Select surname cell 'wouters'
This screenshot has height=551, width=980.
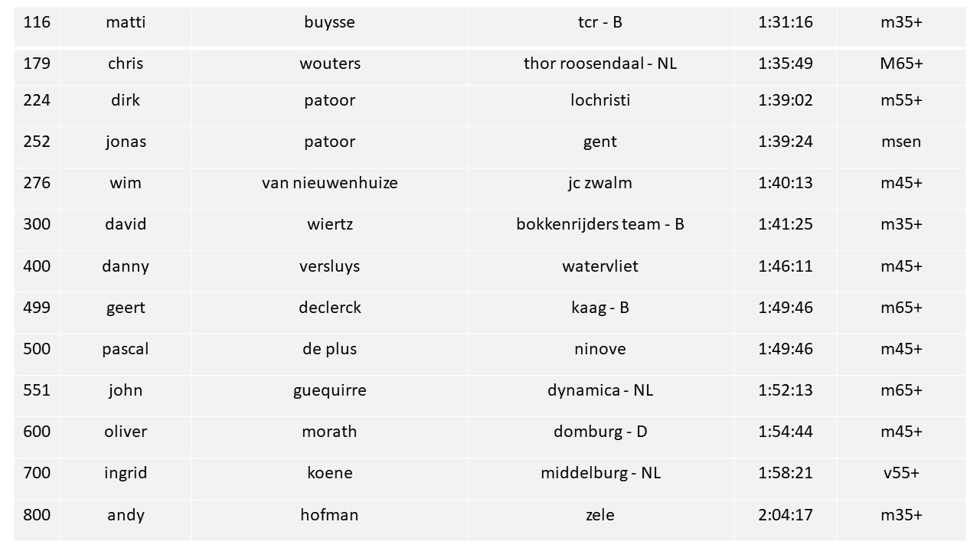tap(330, 64)
